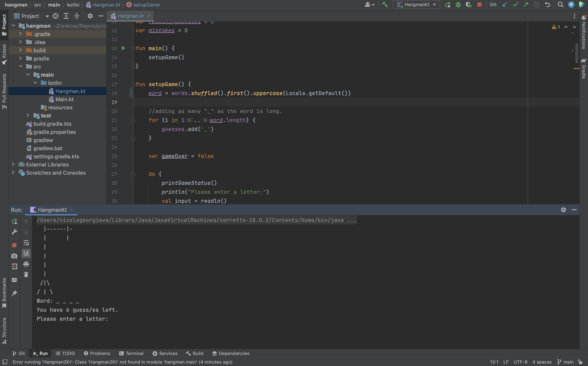Viewport: 588px width, 366px height.
Task: Open the TODO tool window tab
Action: point(65,353)
